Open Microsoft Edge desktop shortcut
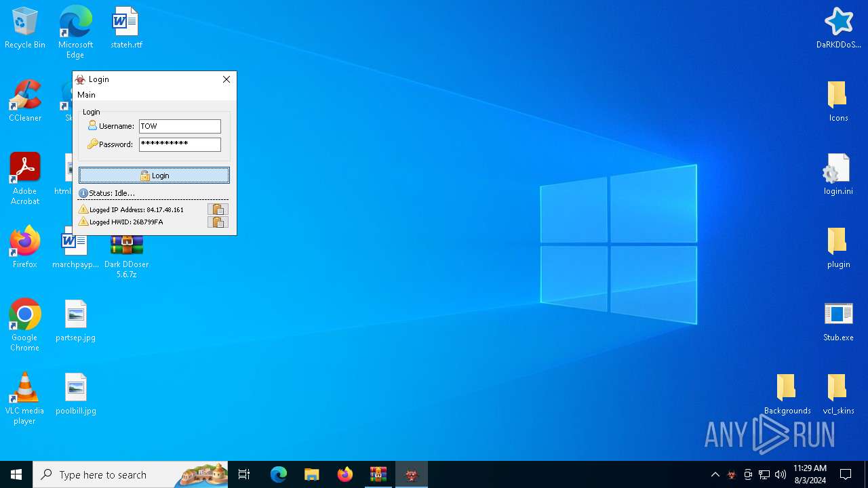The width and height of the screenshot is (868, 488). (75, 32)
